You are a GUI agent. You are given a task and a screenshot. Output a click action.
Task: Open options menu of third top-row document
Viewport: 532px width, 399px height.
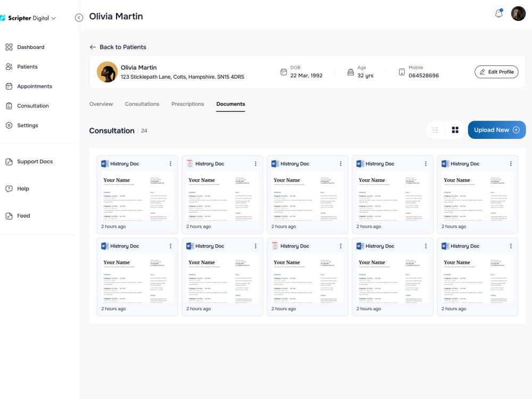pos(341,164)
